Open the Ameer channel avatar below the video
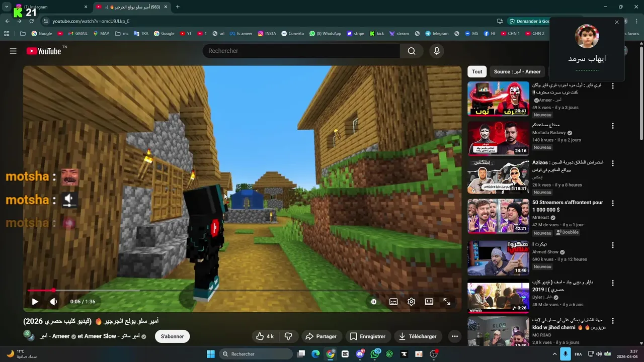 [x=28, y=336]
